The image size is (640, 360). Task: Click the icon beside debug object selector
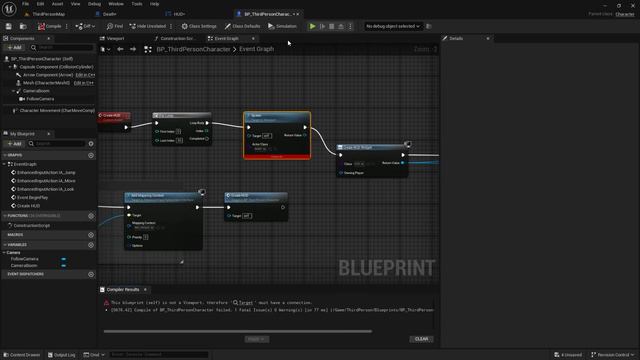429,26
